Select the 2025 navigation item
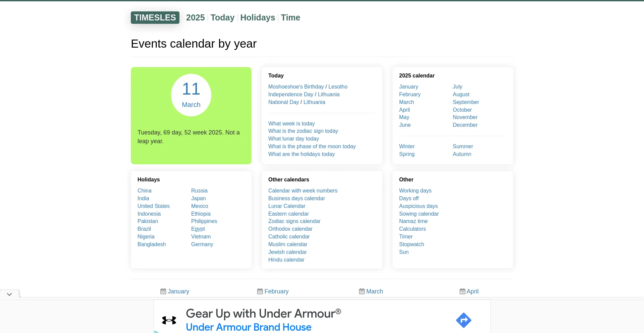The image size is (644, 333). pyautogui.click(x=196, y=17)
